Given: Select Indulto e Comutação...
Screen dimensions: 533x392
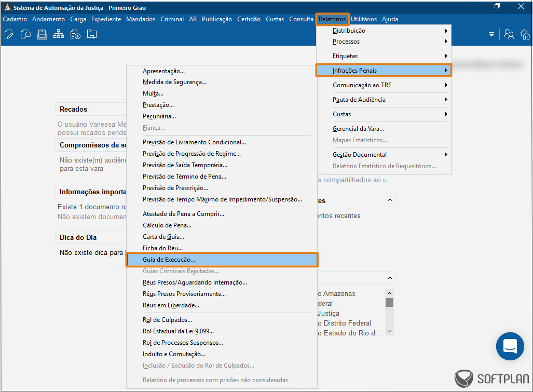Looking at the screenshot, I should 222,354.
